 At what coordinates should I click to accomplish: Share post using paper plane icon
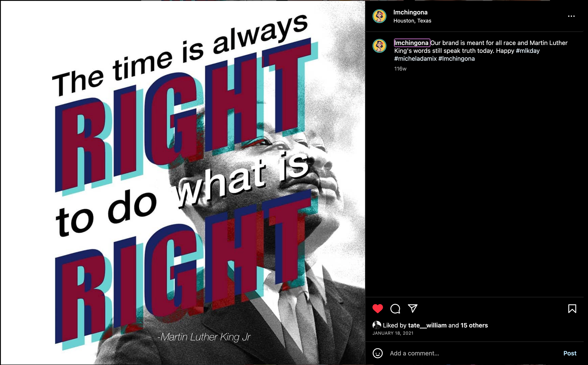(413, 308)
